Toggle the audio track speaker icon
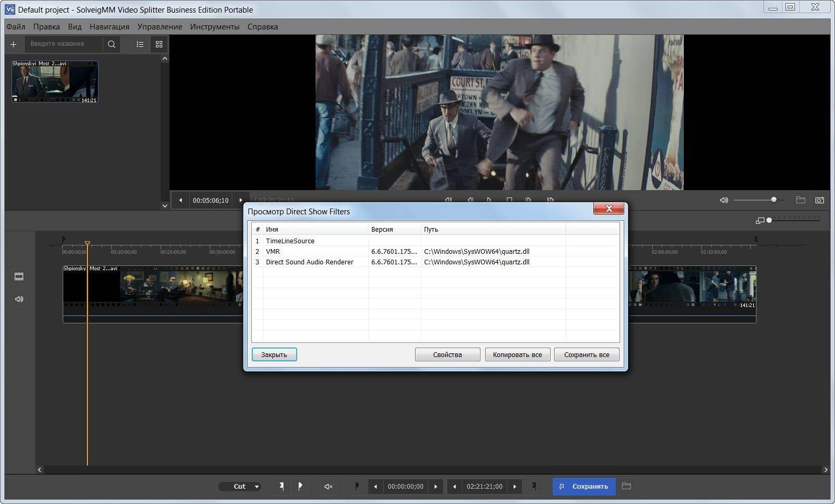835x504 pixels. 19,299
